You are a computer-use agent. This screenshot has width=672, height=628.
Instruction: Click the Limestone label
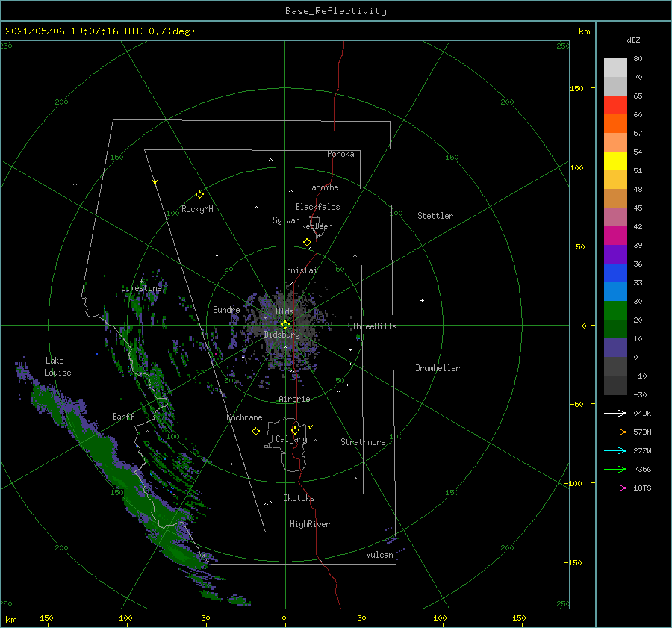click(x=141, y=288)
